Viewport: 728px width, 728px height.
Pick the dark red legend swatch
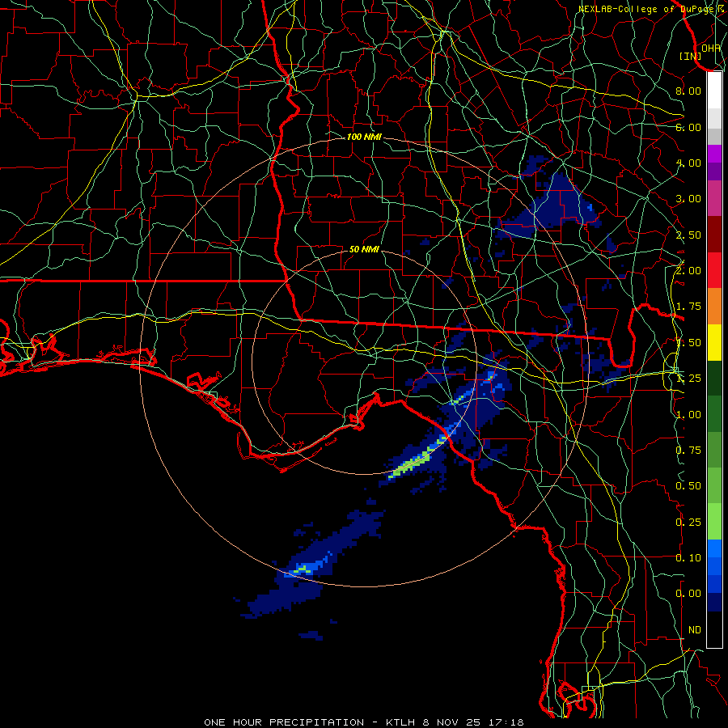click(714, 235)
